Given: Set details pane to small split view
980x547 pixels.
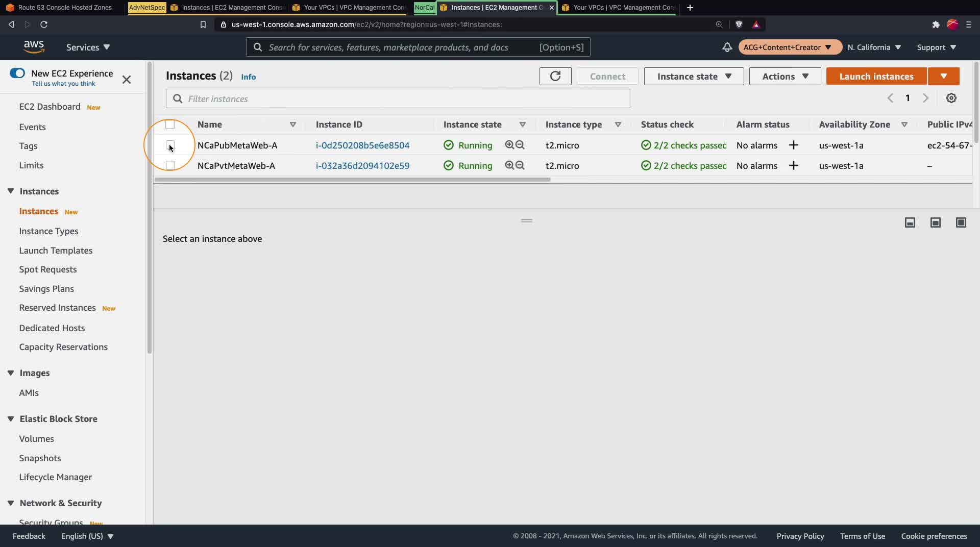Looking at the screenshot, I should (910, 222).
